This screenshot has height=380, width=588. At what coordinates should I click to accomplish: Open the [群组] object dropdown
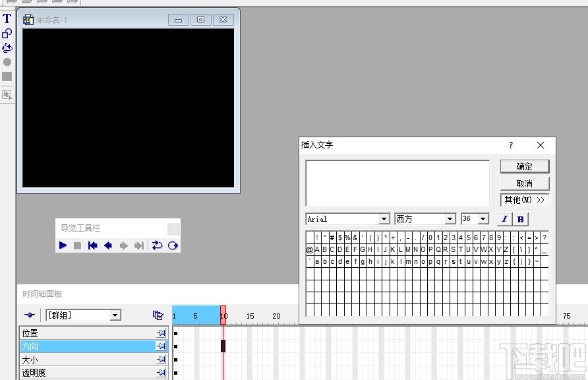coord(115,315)
